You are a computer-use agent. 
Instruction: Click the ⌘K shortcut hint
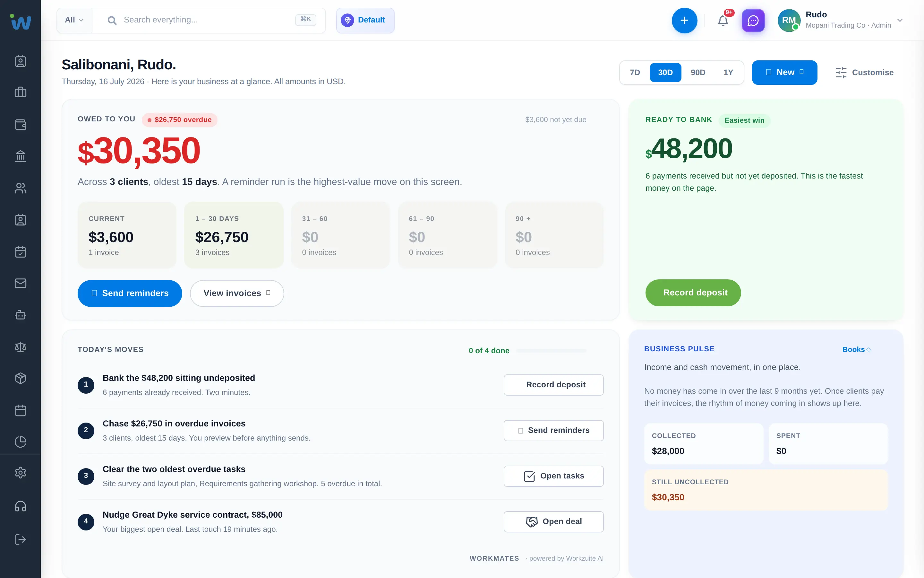[305, 20]
